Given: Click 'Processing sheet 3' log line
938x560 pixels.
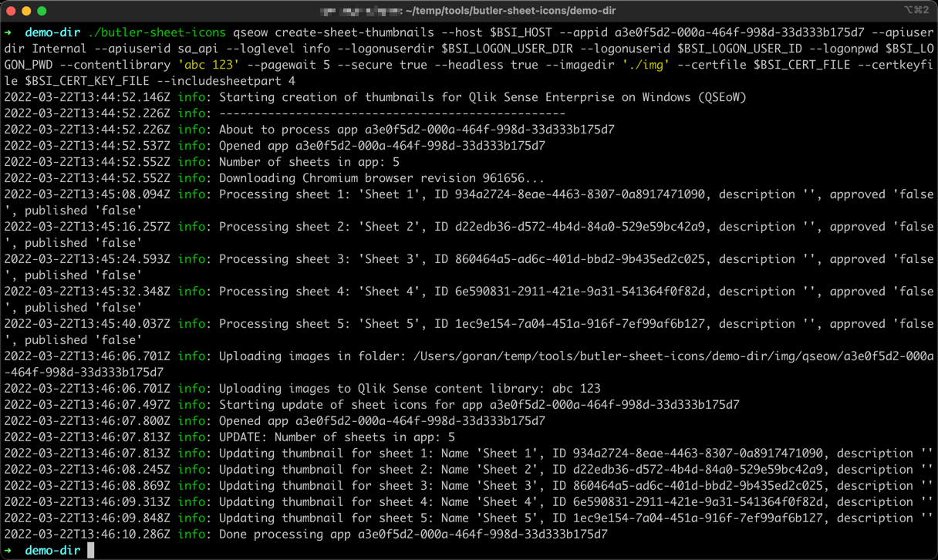Looking at the screenshot, I should (x=469, y=267).
